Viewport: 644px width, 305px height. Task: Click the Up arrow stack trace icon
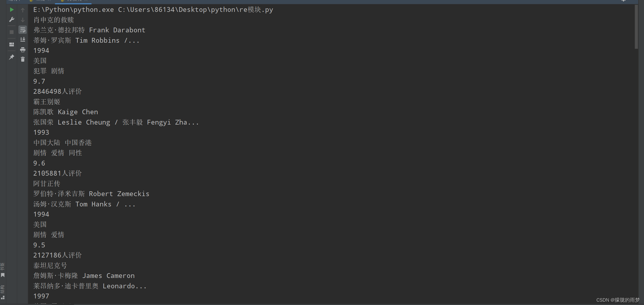(23, 10)
